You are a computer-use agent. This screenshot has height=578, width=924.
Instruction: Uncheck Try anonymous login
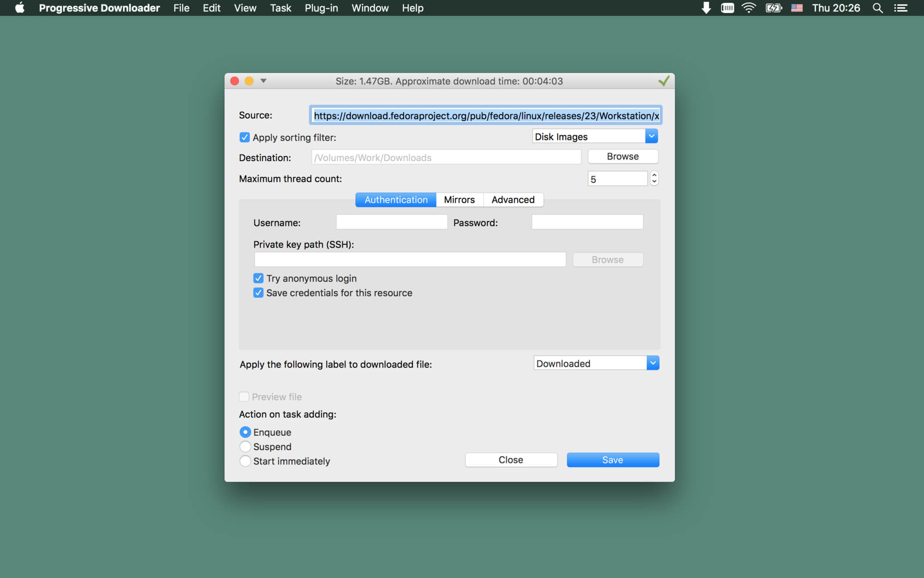tap(258, 278)
